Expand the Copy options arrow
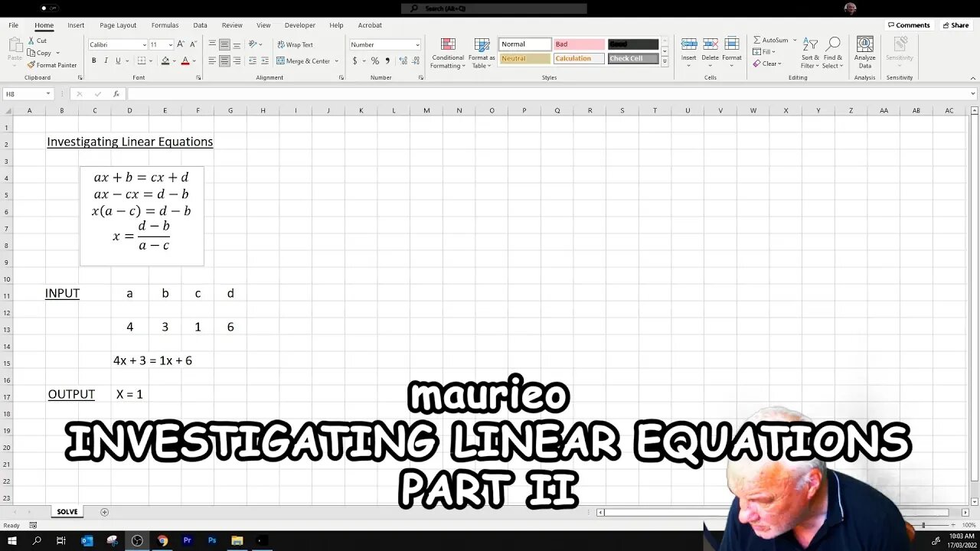 tap(58, 53)
